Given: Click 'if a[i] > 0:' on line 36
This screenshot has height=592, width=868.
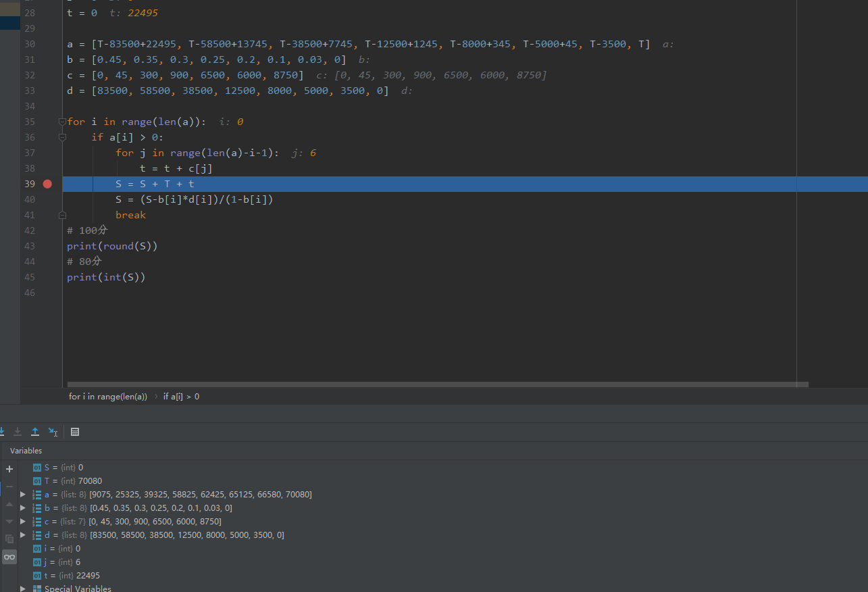Looking at the screenshot, I should tap(128, 137).
